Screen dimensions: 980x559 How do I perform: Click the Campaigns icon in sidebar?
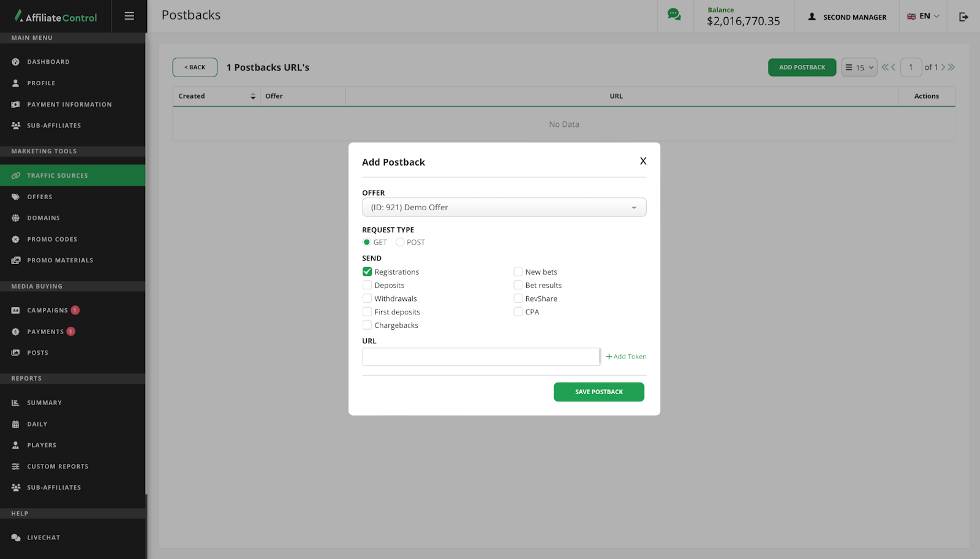16,311
